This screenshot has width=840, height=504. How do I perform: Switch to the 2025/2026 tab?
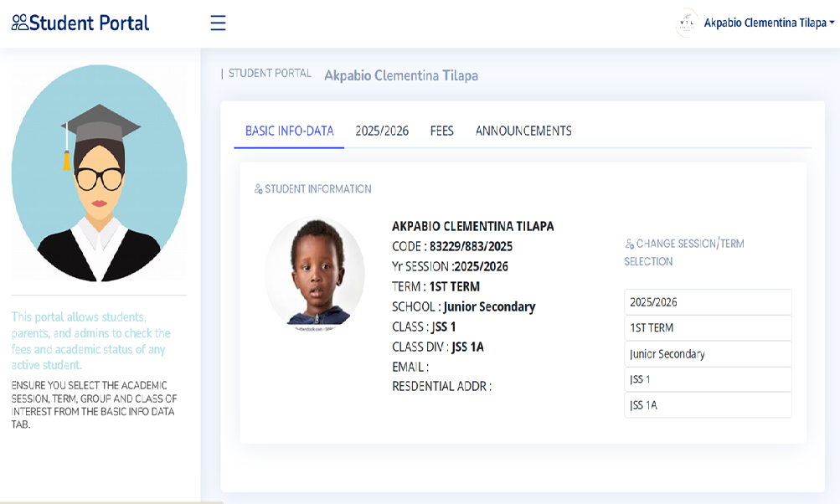382,131
